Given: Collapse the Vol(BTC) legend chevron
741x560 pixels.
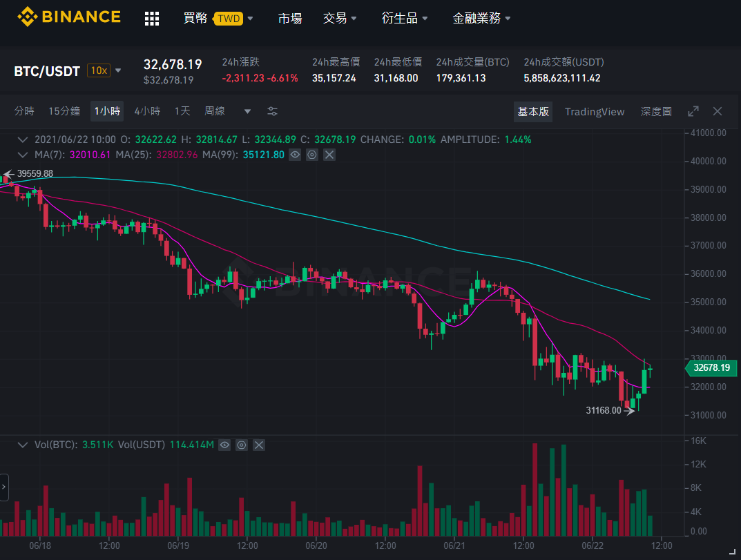Looking at the screenshot, I should coord(22,445).
